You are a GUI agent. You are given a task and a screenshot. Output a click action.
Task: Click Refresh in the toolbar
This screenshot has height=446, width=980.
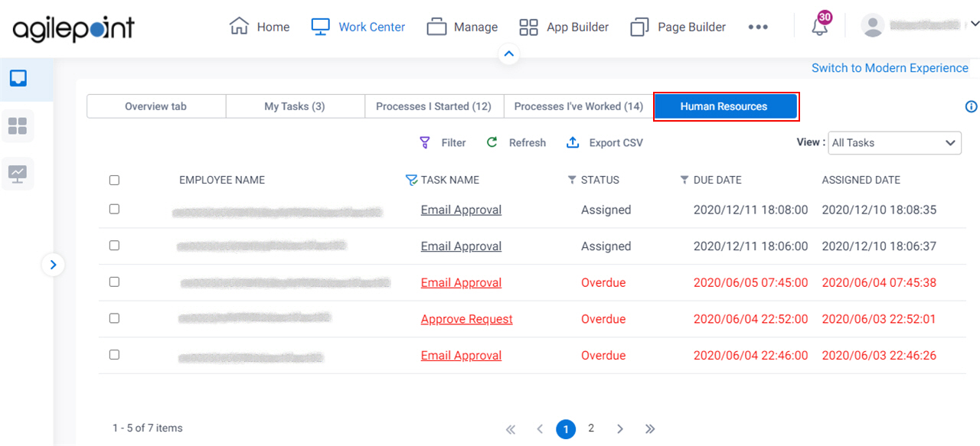point(516,142)
